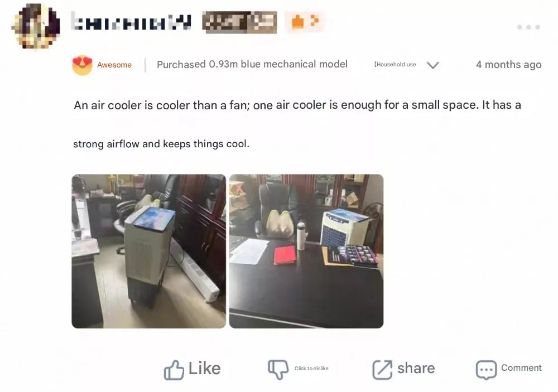The image size is (558, 392).
Task: Click the thumbs-up Like icon
Action: [174, 370]
